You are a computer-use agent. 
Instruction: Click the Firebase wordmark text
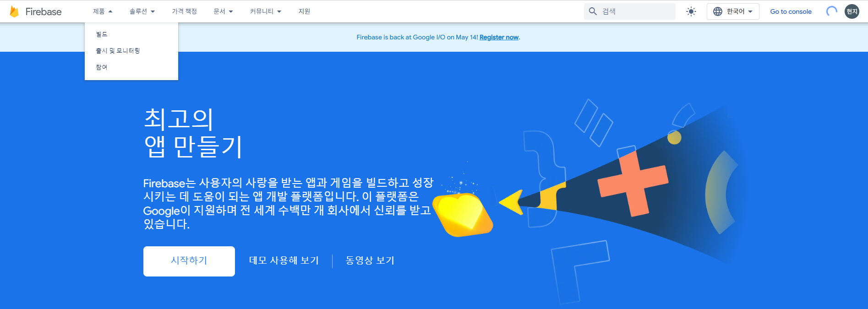pyautogui.click(x=44, y=12)
